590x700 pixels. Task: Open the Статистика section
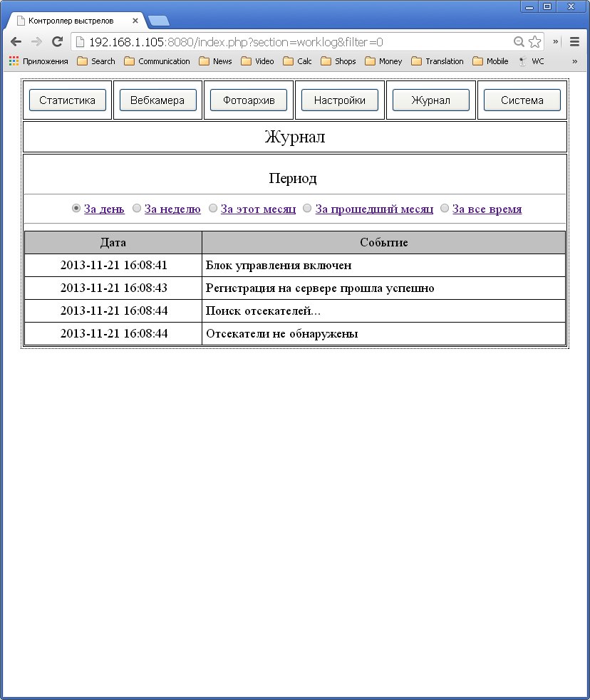[x=67, y=100]
